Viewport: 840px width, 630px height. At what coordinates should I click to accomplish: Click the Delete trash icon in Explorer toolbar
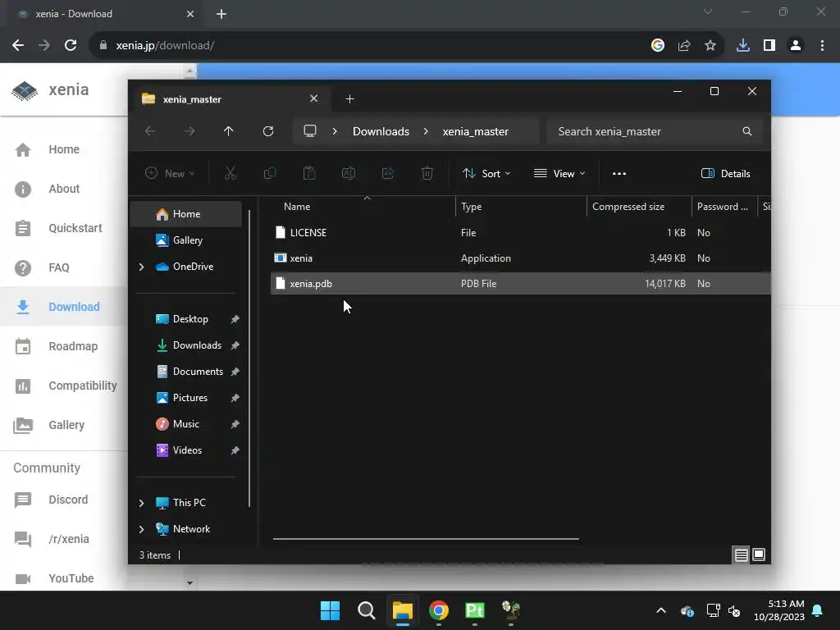[427, 173]
